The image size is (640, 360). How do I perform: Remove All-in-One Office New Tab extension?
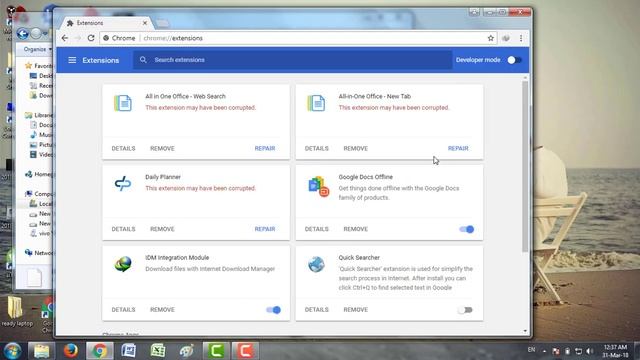click(x=356, y=149)
